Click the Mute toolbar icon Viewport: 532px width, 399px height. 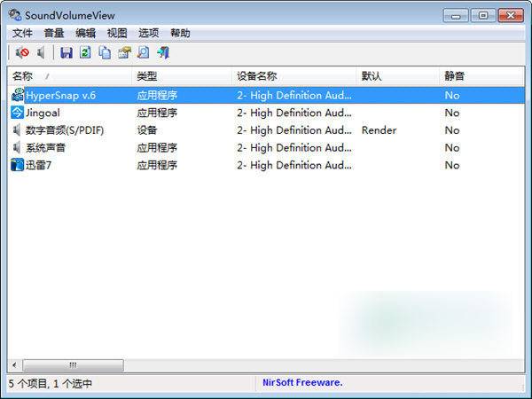22,52
